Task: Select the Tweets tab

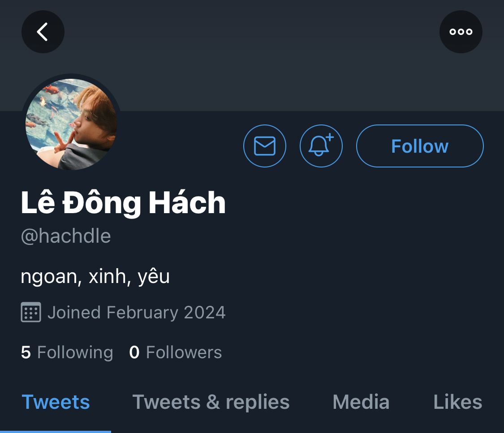Action: [x=56, y=402]
